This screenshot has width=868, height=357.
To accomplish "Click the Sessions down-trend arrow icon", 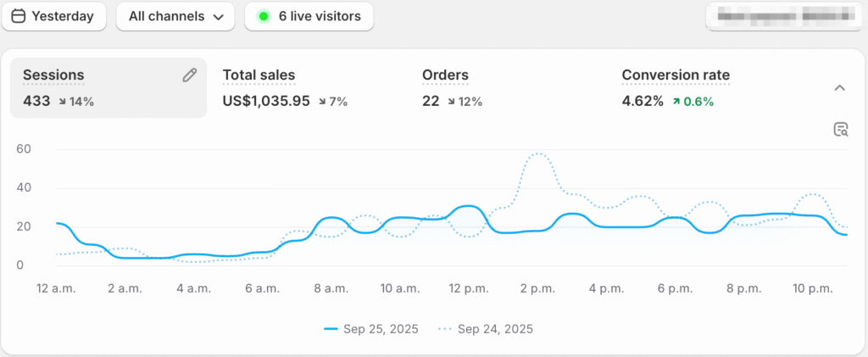I will point(64,102).
